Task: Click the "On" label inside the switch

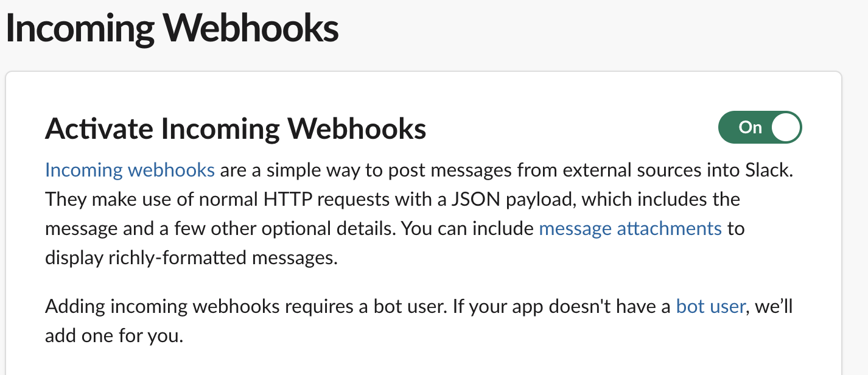Action: coord(750,127)
